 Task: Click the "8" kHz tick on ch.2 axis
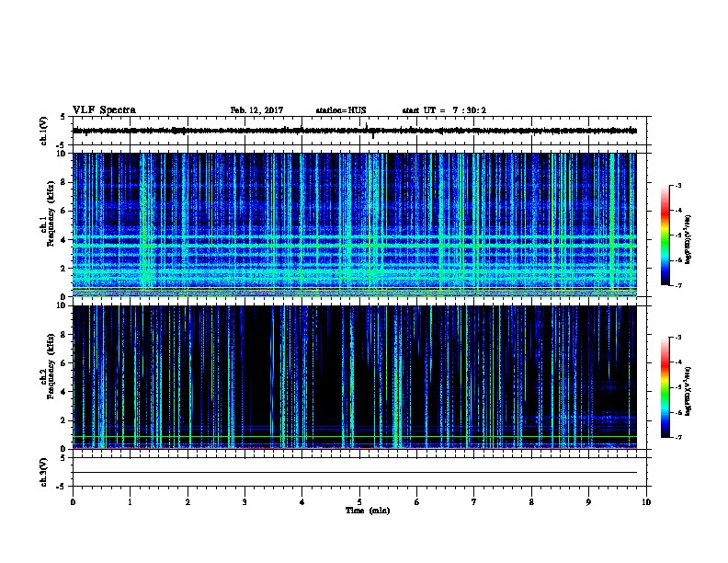pos(63,335)
